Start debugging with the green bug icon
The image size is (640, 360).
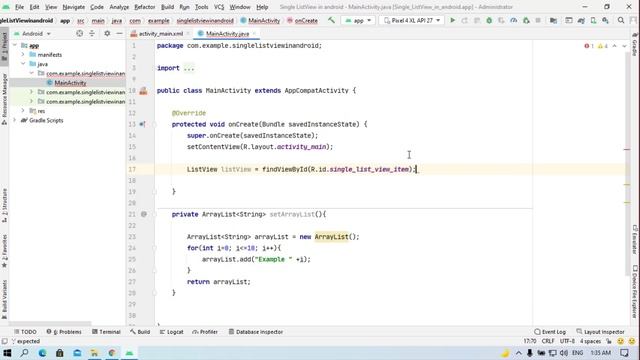coord(489,20)
